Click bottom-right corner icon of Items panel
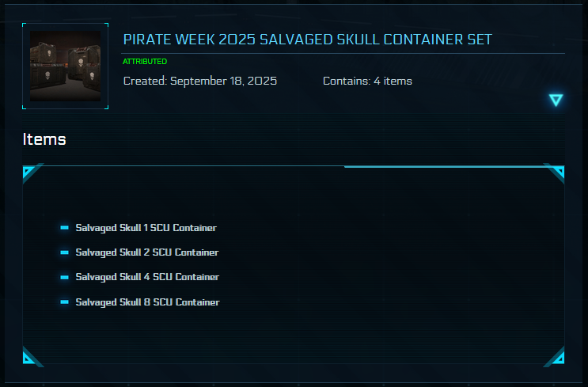Image resolution: width=588 pixels, height=387 pixels. 557,358
